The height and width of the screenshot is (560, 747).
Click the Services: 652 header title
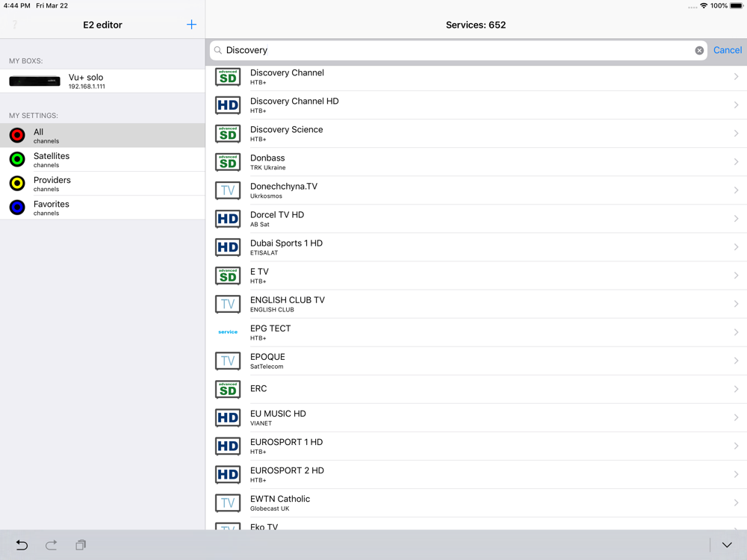click(475, 25)
